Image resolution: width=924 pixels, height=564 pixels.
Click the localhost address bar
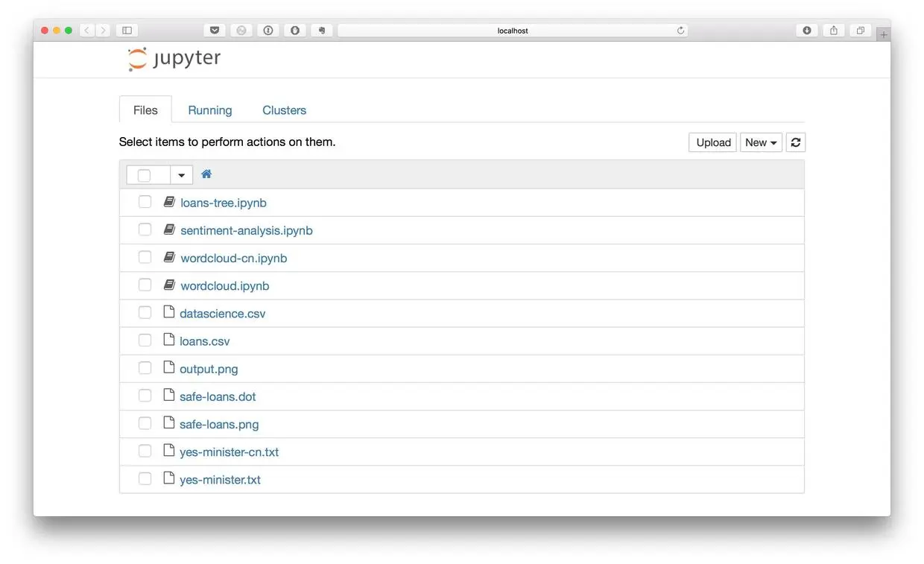coord(513,31)
